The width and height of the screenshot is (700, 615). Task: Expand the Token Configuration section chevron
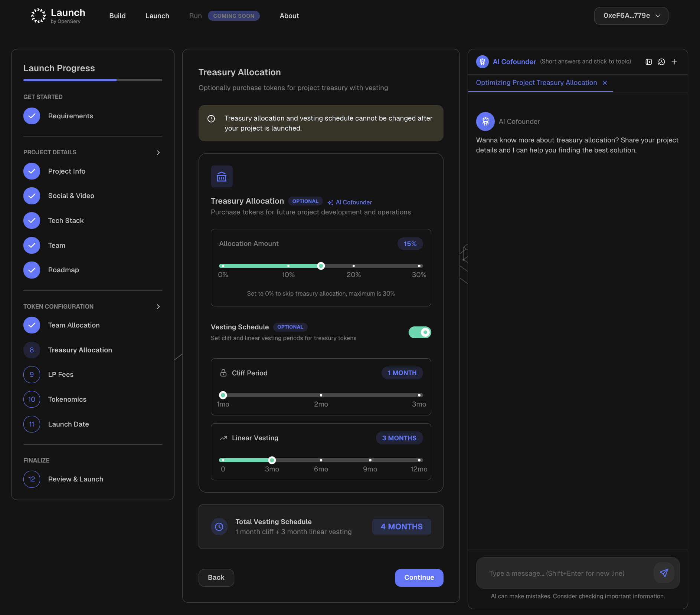pos(158,306)
